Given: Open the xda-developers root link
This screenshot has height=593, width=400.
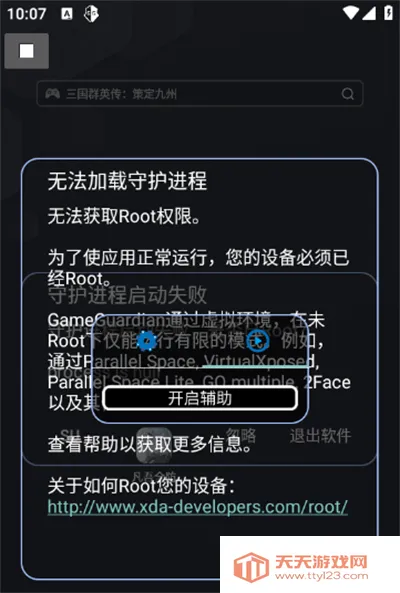Looking at the screenshot, I should pos(197,507).
